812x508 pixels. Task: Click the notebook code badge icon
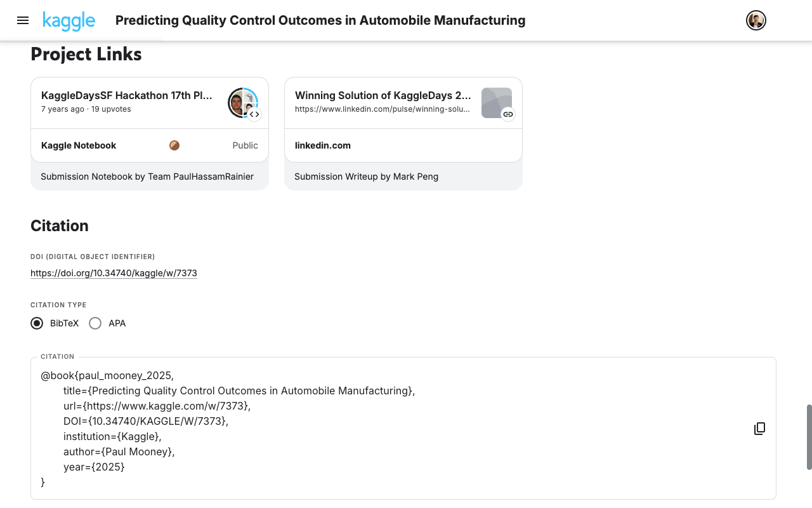[254, 114]
